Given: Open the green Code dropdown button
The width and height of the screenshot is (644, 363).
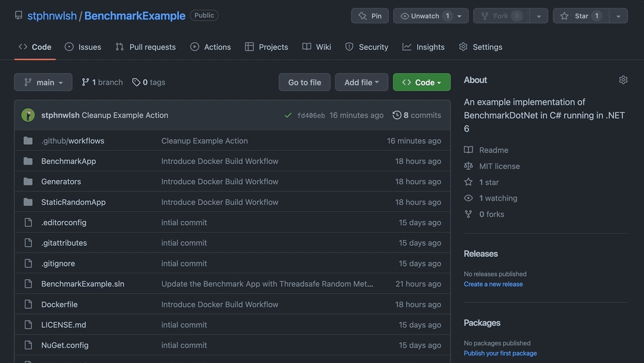Looking at the screenshot, I should [422, 82].
